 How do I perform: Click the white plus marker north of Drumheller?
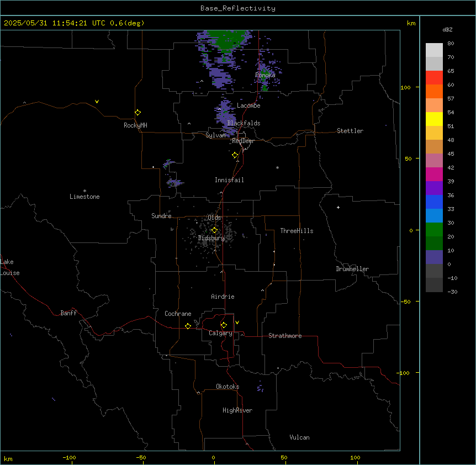(x=338, y=207)
